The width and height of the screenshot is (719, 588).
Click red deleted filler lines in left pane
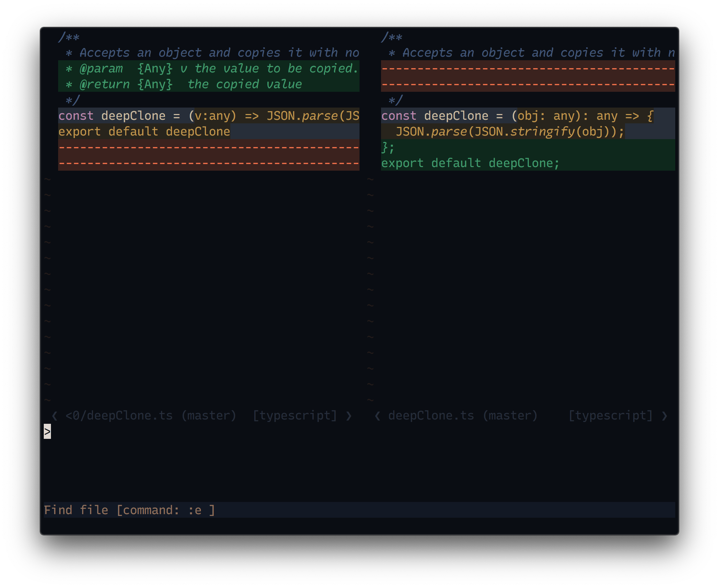pyautogui.click(x=208, y=155)
